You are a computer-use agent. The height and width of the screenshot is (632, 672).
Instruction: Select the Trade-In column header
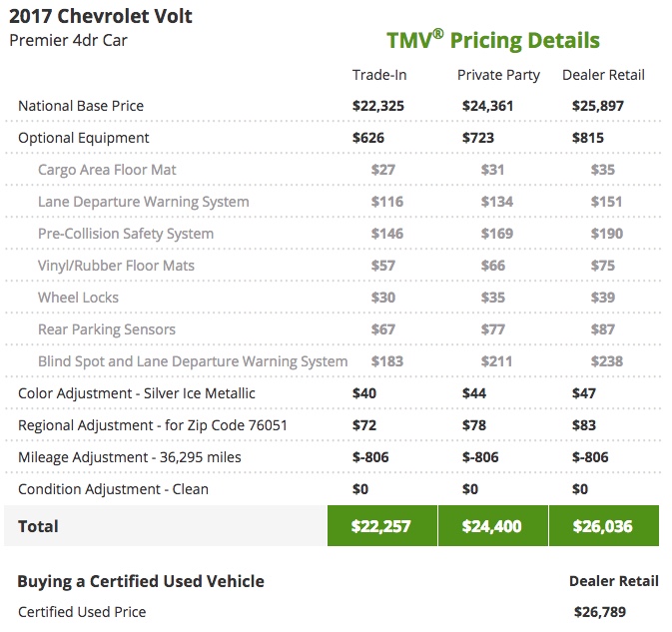379,75
